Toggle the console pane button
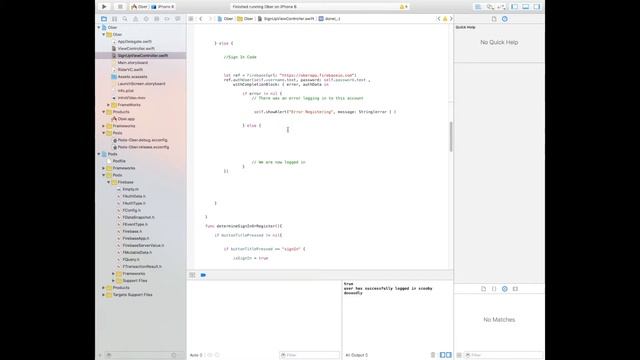The image size is (640, 360). click(x=449, y=355)
